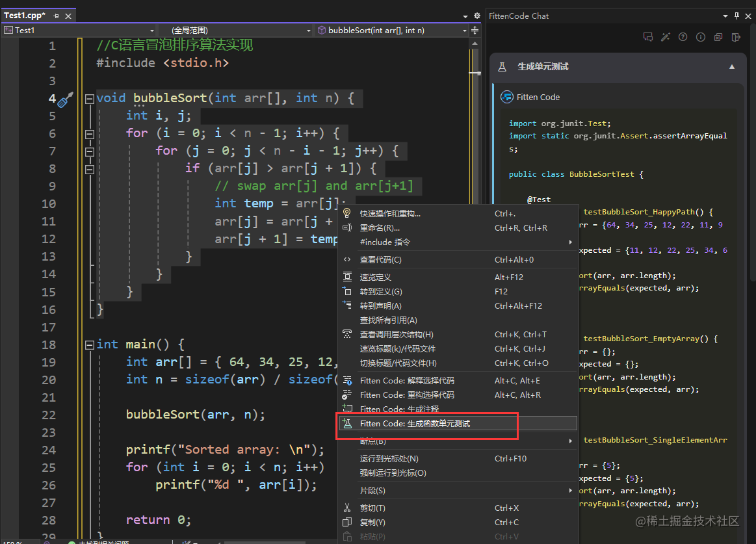Click the copy icon beside 复制(Y)
Screen dimensions: 756x544
click(347, 523)
